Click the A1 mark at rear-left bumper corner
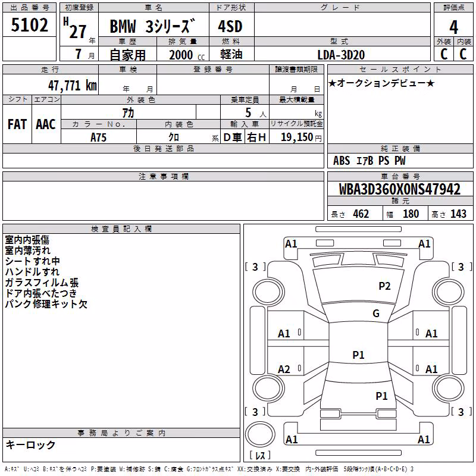The height and width of the screenshot is (476, 476). coord(292,440)
